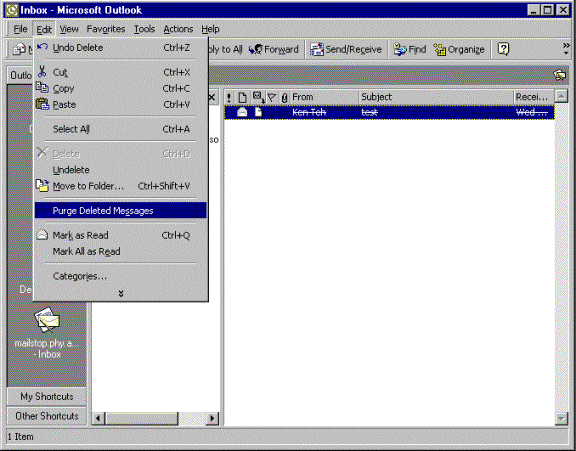Image resolution: width=576 pixels, height=451 pixels.
Task: Open Categories from the Edit menu
Action: click(x=120, y=276)
